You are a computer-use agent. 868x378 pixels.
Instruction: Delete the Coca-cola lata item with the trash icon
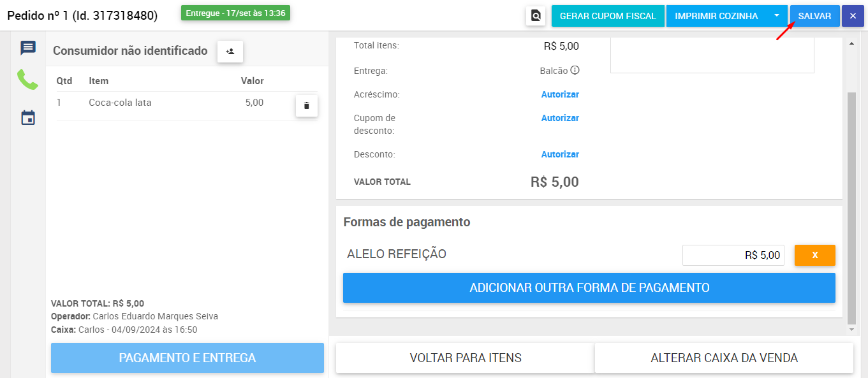(306, 106)
